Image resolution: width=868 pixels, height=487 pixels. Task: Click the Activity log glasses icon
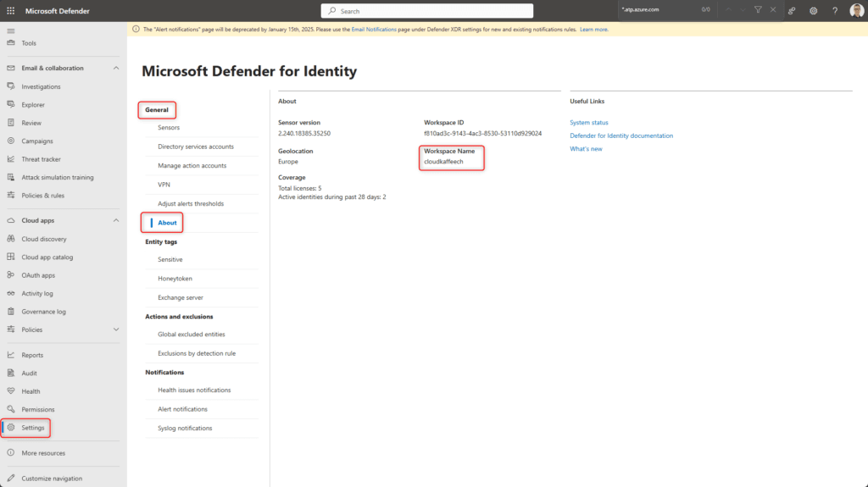click(11, 293)
